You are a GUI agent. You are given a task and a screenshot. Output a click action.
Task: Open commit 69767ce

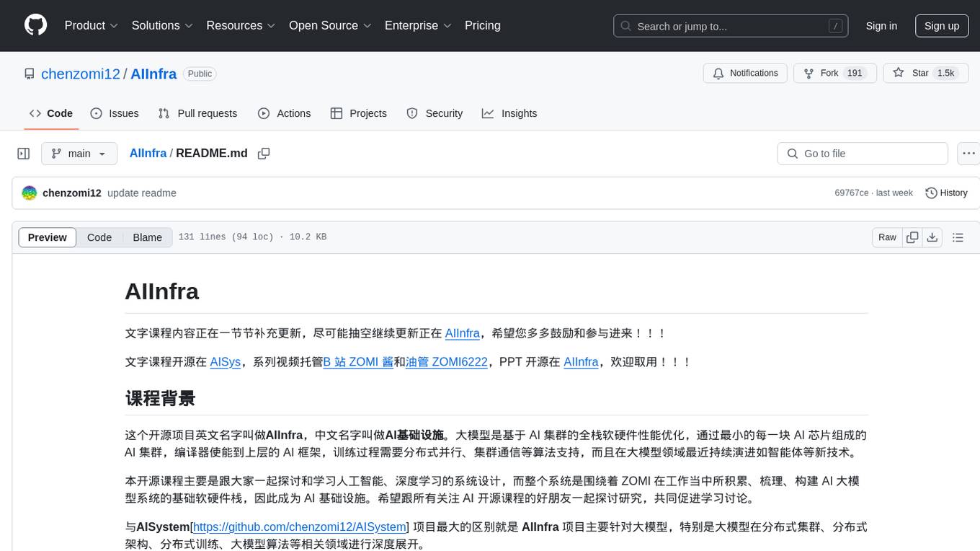pyautogui.click(x=851, y=193)
